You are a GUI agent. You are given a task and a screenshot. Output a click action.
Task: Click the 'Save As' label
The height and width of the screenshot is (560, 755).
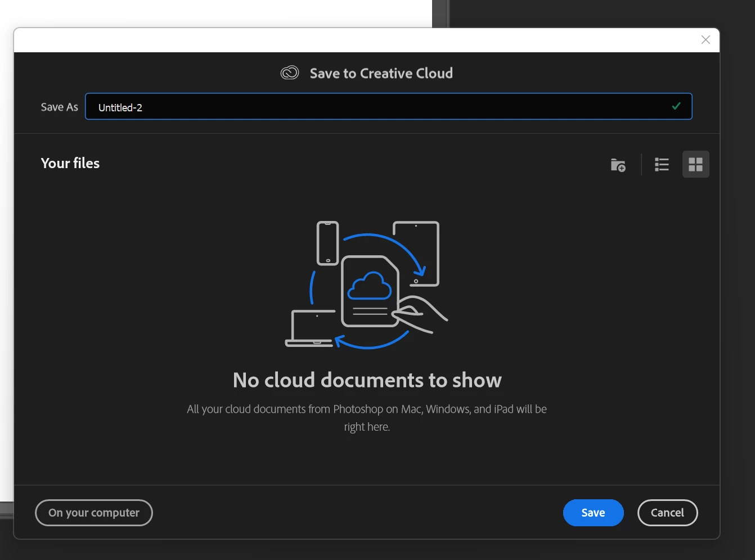coord(59,107)
